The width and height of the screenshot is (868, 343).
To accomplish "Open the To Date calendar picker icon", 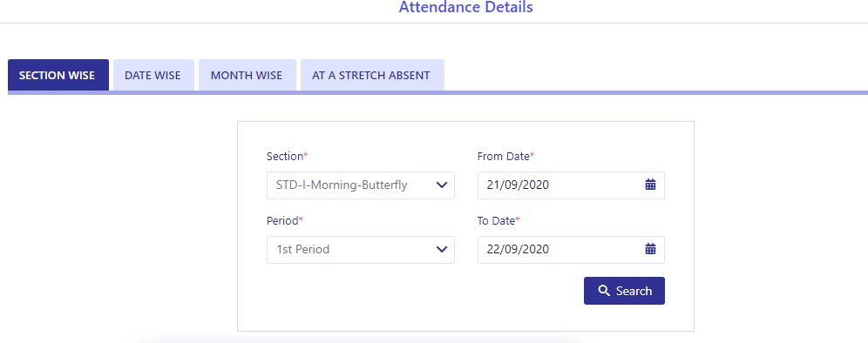I will coord(650,249).
